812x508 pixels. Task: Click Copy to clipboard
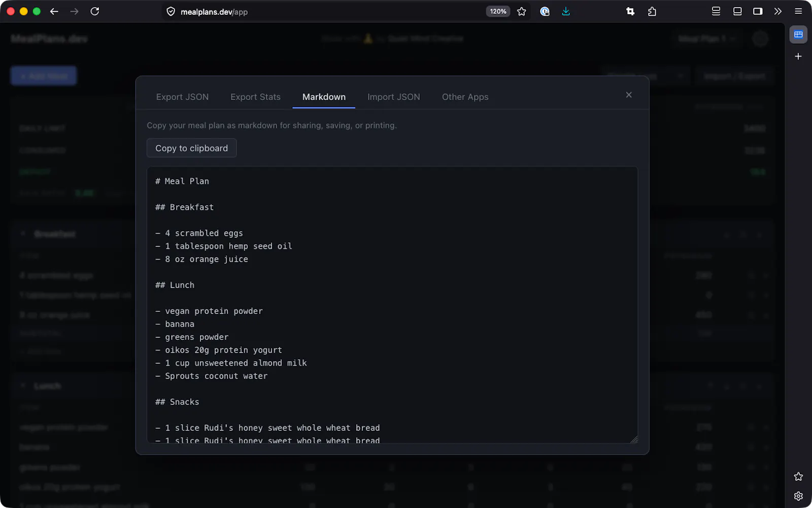click(191, 148)
